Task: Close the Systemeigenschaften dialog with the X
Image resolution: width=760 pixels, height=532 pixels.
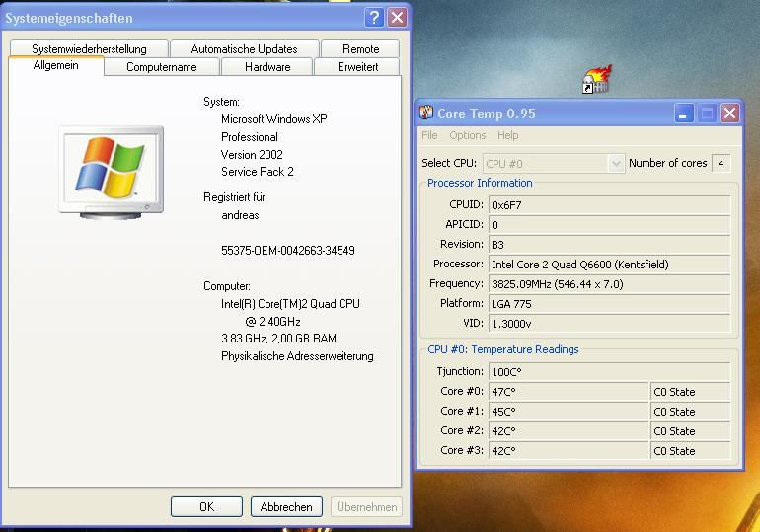Action: click(x=397, y=18)
